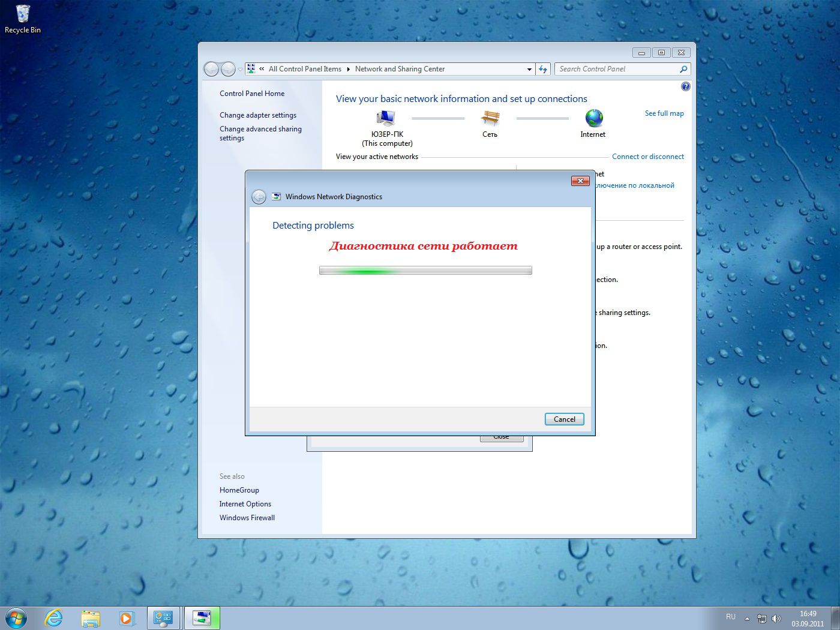Click the Internet globe icon

point(594,118)
